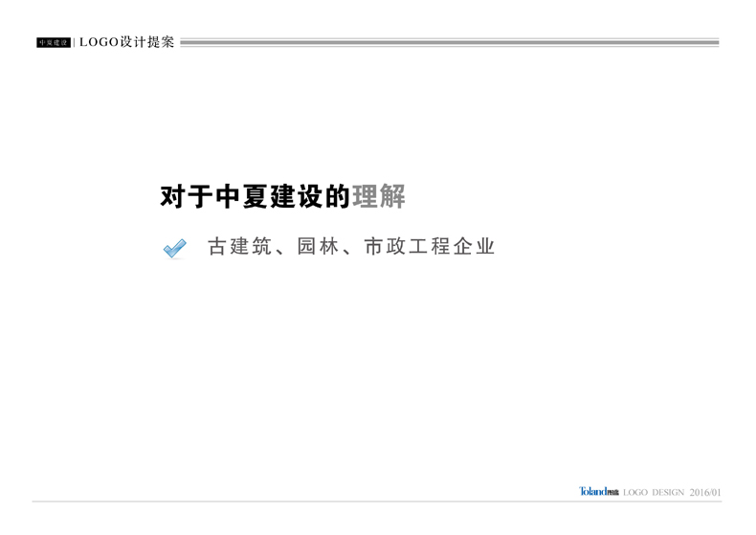Click the word DESIGN in the footer
The height and width of the screenshot is (535, 756).
pyautogui.click(x=667, y=493)
